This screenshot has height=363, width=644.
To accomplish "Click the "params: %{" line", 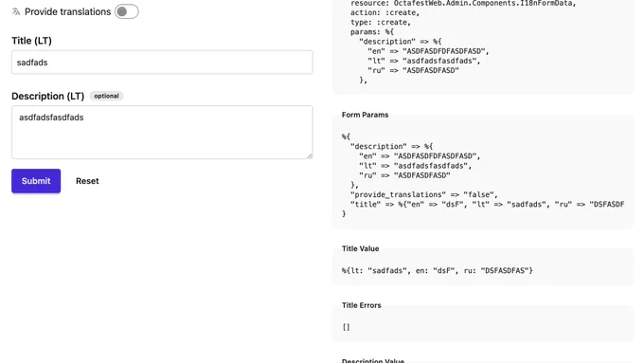I will (x=372, y=32).
